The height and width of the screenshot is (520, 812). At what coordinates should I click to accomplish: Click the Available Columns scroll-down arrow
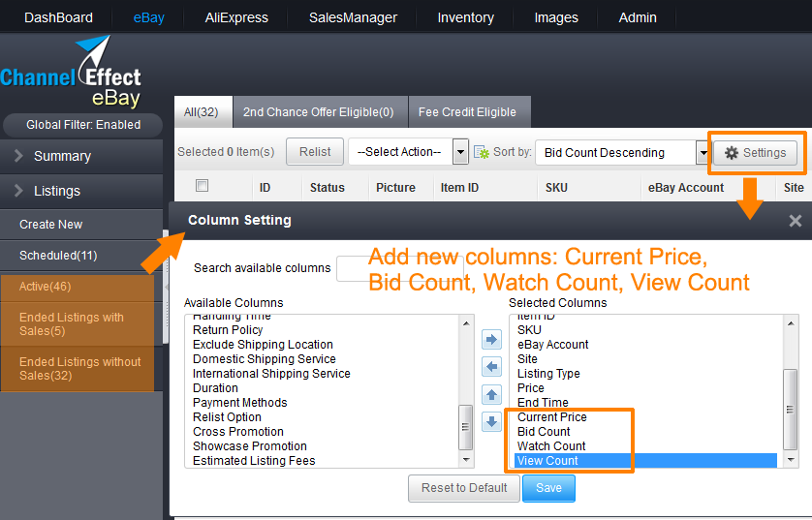tap(466, 459)
